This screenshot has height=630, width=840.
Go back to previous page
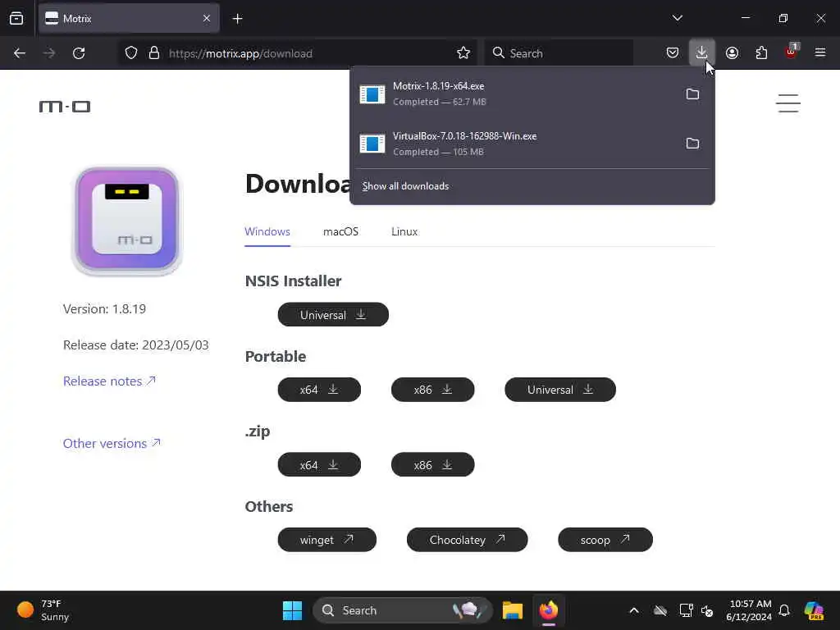point(20,53)
